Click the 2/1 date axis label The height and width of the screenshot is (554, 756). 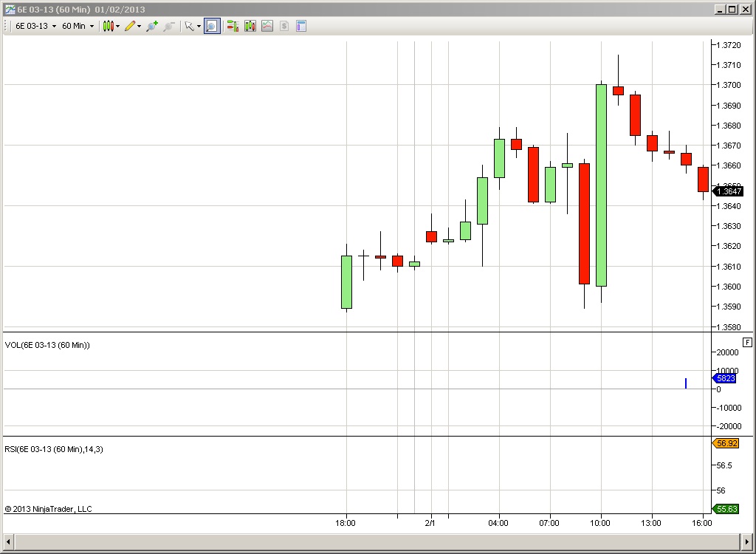tap(430, 523)
